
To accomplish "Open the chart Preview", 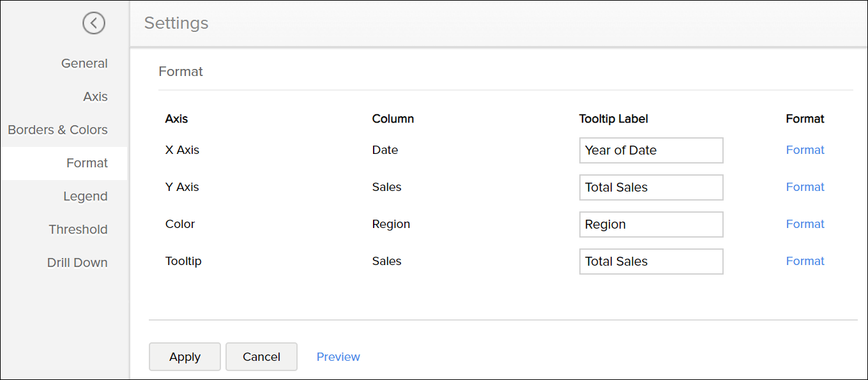I will click(x=338, y=356).
